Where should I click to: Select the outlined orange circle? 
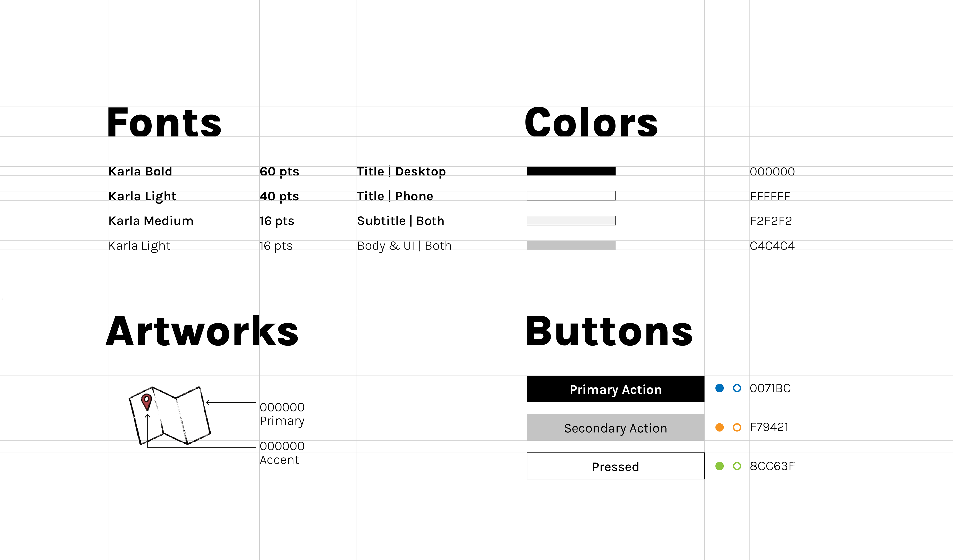[x=737, y=427]
